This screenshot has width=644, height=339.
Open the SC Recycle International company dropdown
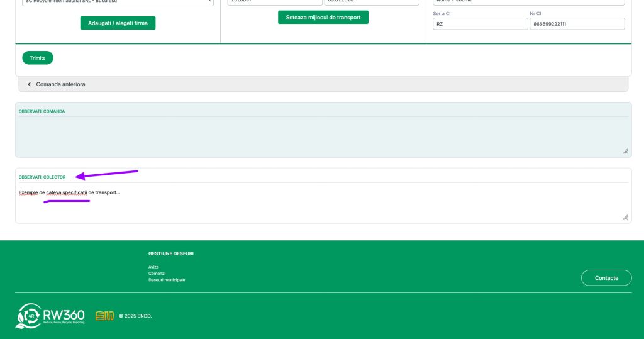pos(118,2)
